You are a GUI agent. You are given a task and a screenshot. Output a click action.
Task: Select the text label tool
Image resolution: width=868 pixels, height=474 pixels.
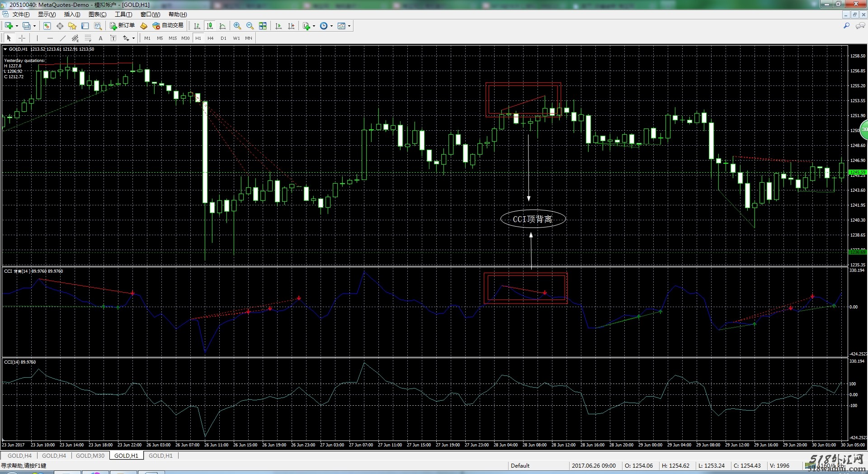pos(113,38)
